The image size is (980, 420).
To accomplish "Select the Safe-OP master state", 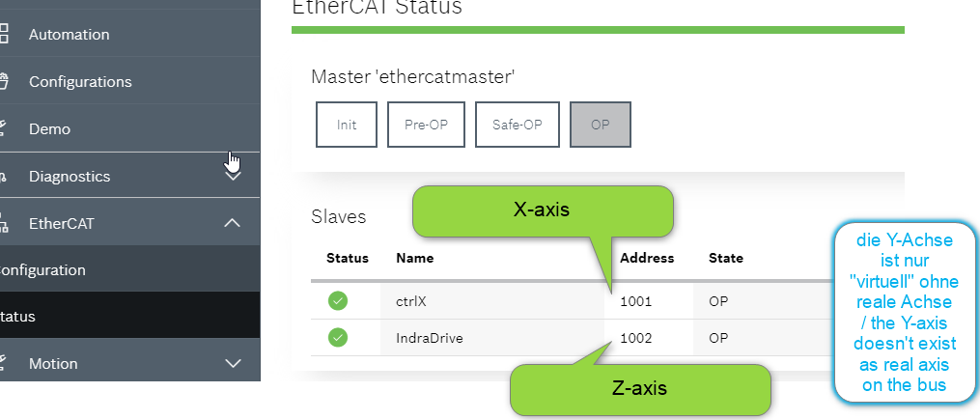I will pyautogui.click(x=518, y=125).
